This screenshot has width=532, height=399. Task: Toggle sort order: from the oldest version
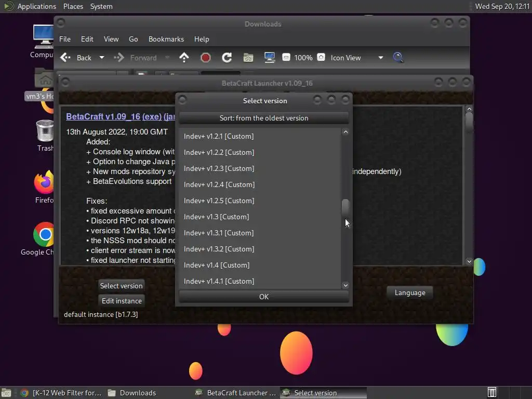[263, 118]
